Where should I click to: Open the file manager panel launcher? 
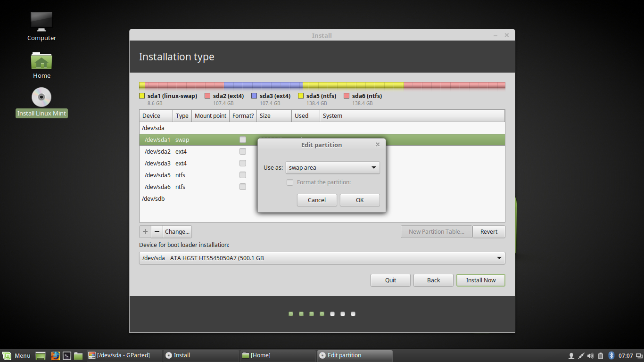78,355
